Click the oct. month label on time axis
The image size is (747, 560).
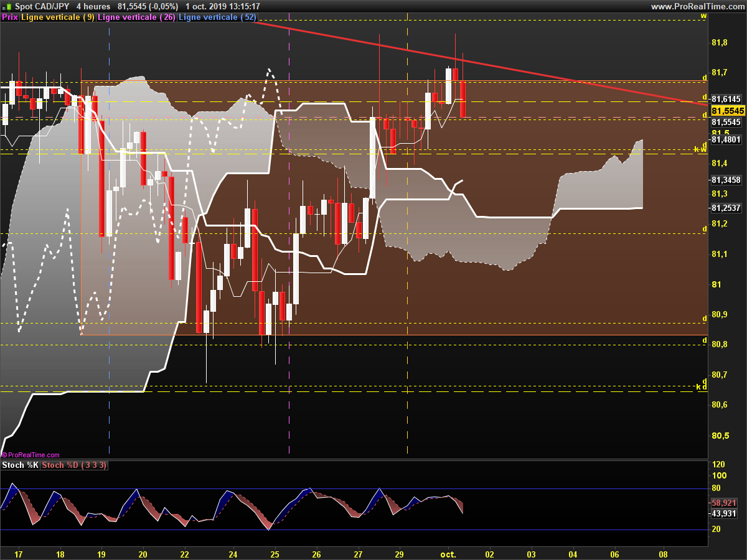coord(448,554)
